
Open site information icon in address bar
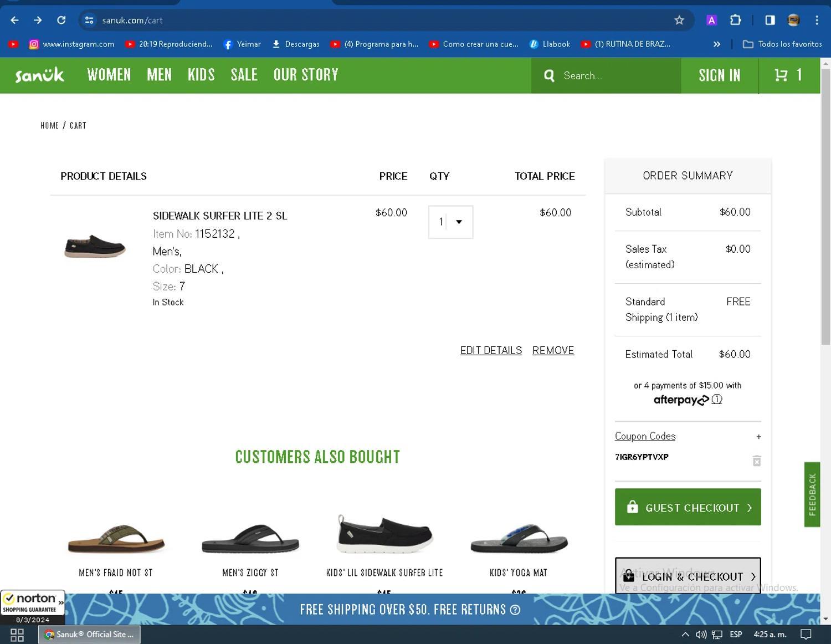point(89,20)
